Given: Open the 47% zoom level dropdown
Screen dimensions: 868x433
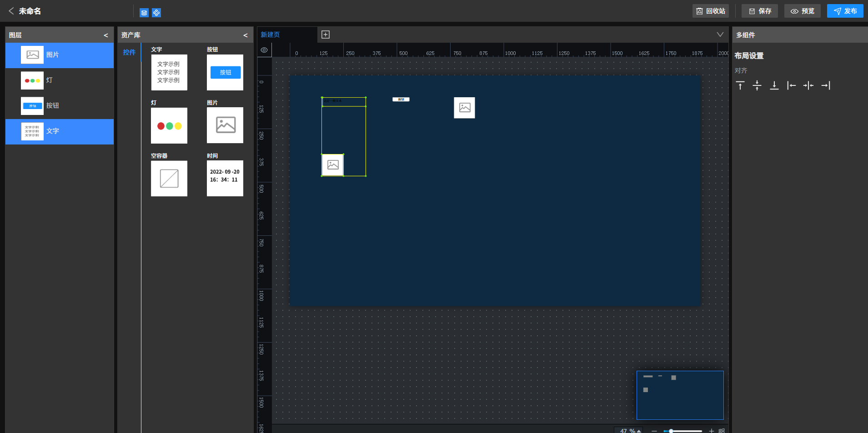Looking at the screenshot, I should (x=629, y=431).
